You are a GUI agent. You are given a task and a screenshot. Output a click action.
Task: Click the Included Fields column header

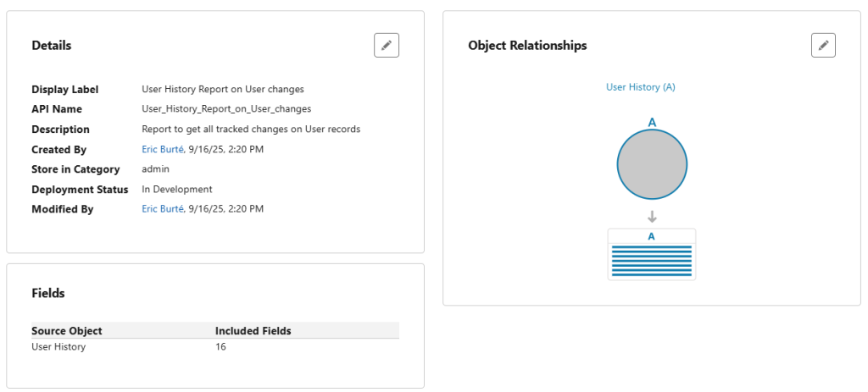pyautogui.click(x=253, y=331)
